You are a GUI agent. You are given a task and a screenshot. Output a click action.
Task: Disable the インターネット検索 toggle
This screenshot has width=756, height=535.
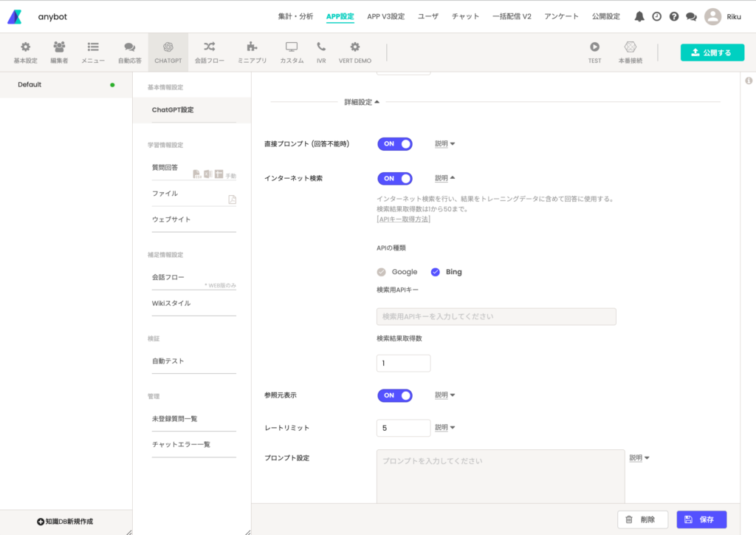395,178
